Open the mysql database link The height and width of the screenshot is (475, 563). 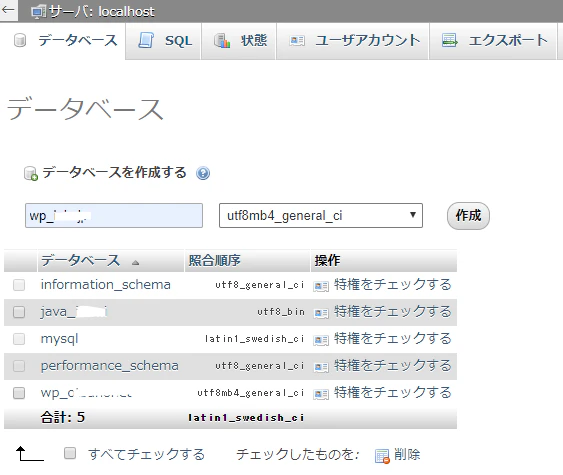point(59,339)
